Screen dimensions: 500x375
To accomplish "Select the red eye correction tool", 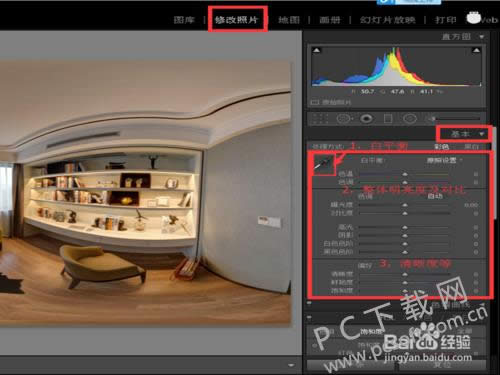I will coord(366,118).
